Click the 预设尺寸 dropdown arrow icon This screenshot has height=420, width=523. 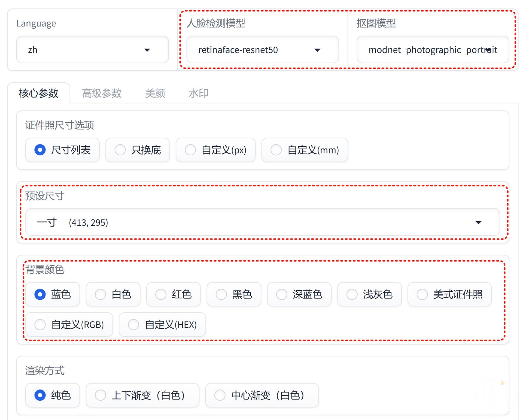pyautogui.click(x=478, y=222)
